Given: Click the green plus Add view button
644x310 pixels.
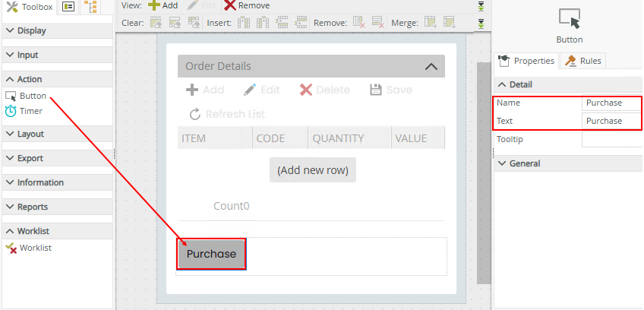Looking at the screenshot, I should [163, 5].
